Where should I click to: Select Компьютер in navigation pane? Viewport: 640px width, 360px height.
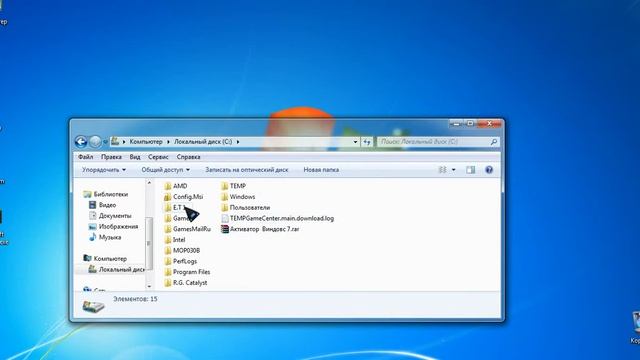(105, 258)
